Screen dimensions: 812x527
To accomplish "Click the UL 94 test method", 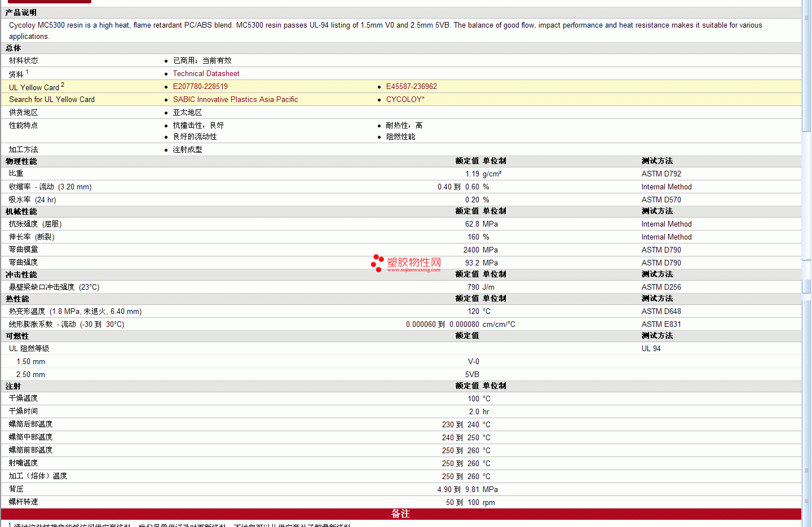I will tap(651, 349).
